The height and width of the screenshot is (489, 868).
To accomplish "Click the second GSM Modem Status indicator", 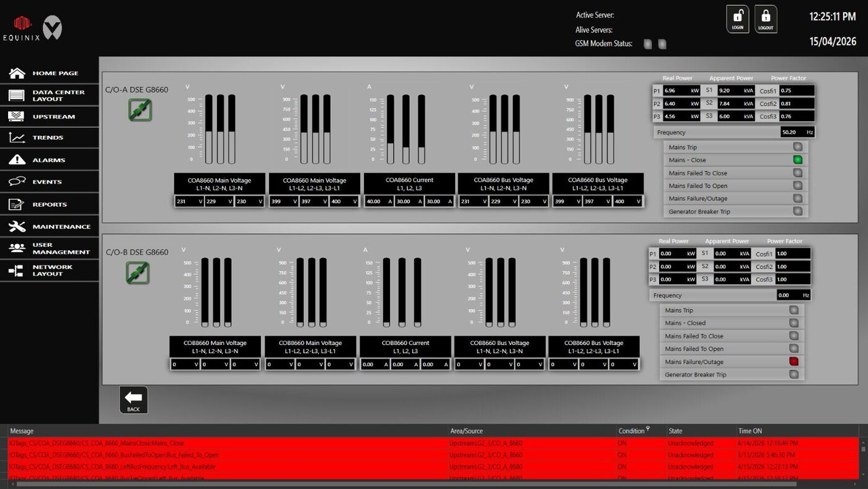I will [662, 44].
